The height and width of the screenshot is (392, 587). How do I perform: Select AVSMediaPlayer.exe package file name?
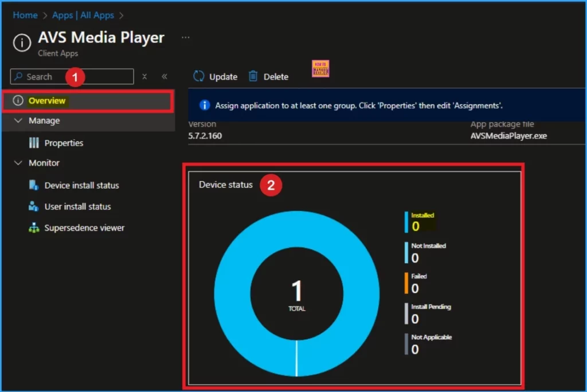[x=508, y=136]
